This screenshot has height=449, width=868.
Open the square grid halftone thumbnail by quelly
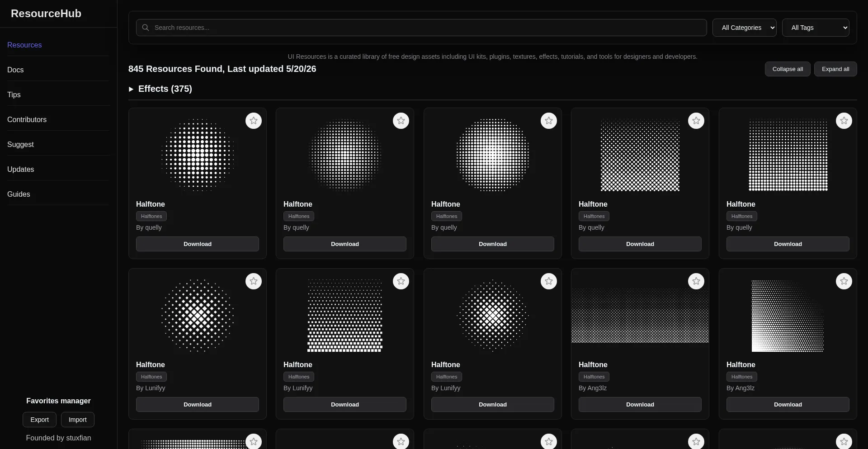coord(788,155)
